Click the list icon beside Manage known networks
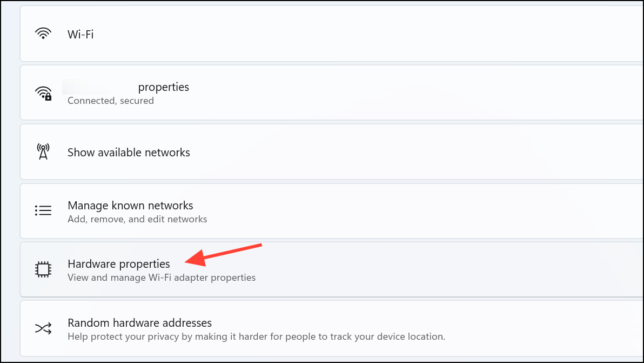Image resolution: width=644 pixels, height=363 pixels. [43, 210]
